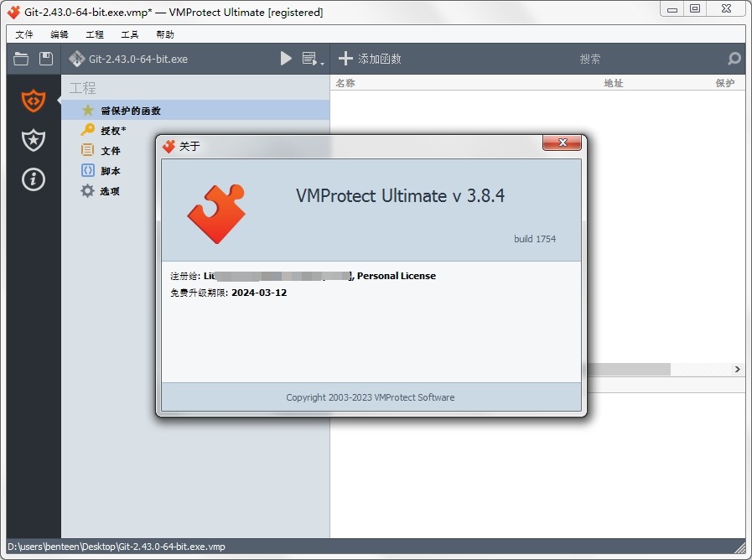Click the 搜索 search field
Image resolution: width=752 pixels, height=560 pixels.
589,59
